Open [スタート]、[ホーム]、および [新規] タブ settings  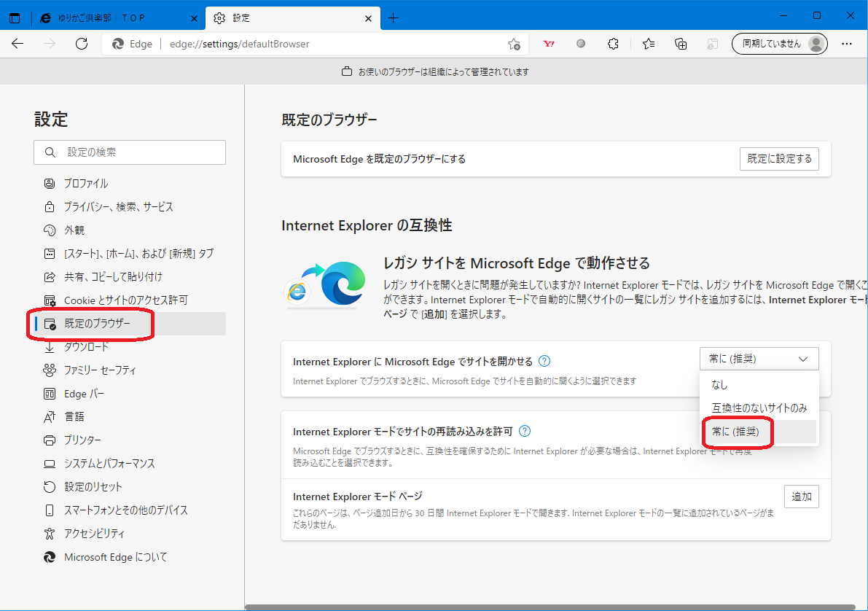click(x=130, y=253)
